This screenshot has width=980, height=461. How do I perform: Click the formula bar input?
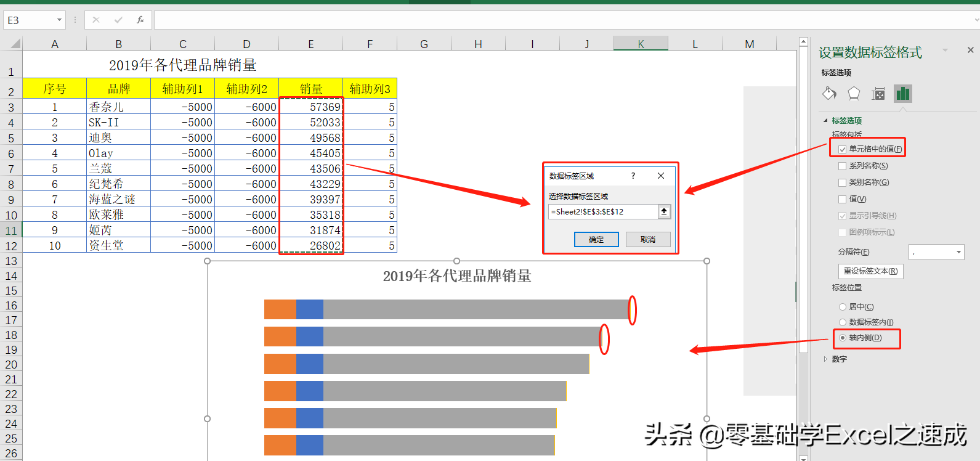(x=564, y=20)
